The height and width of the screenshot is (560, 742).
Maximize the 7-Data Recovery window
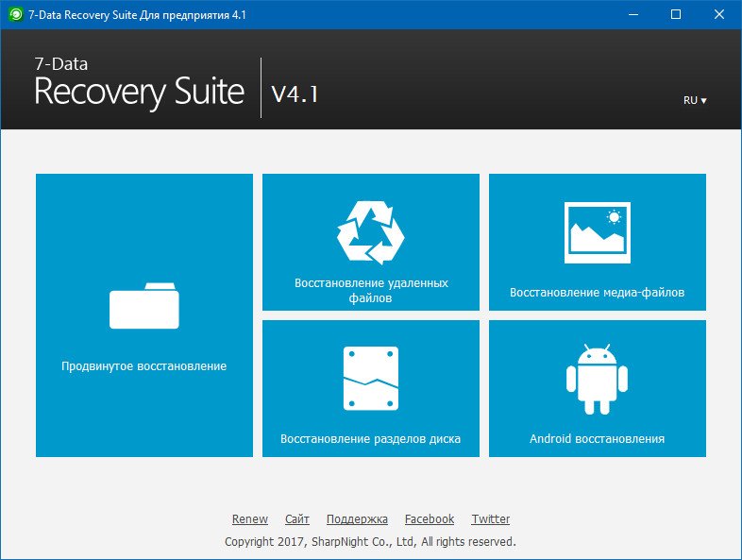[676, 15]
